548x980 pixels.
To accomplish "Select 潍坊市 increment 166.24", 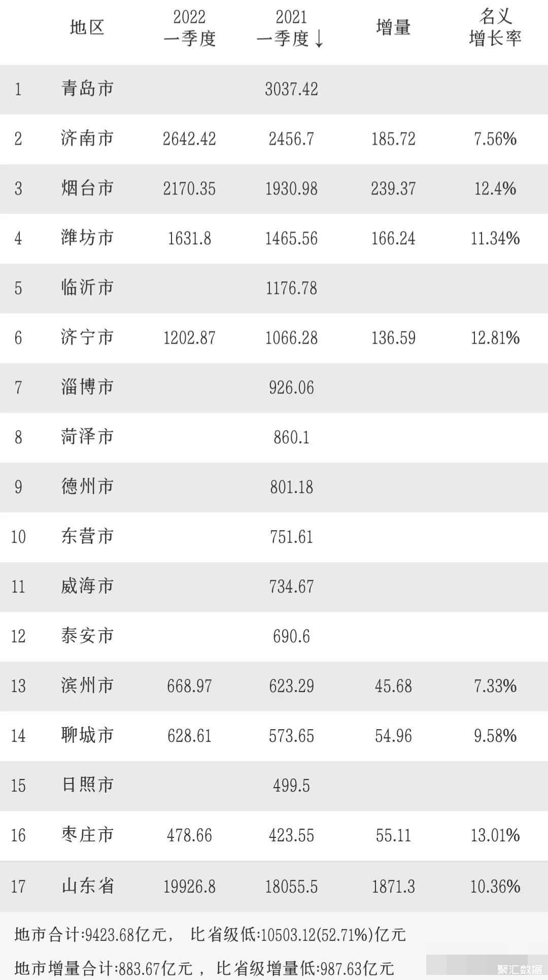I will (x=393, y=238).
